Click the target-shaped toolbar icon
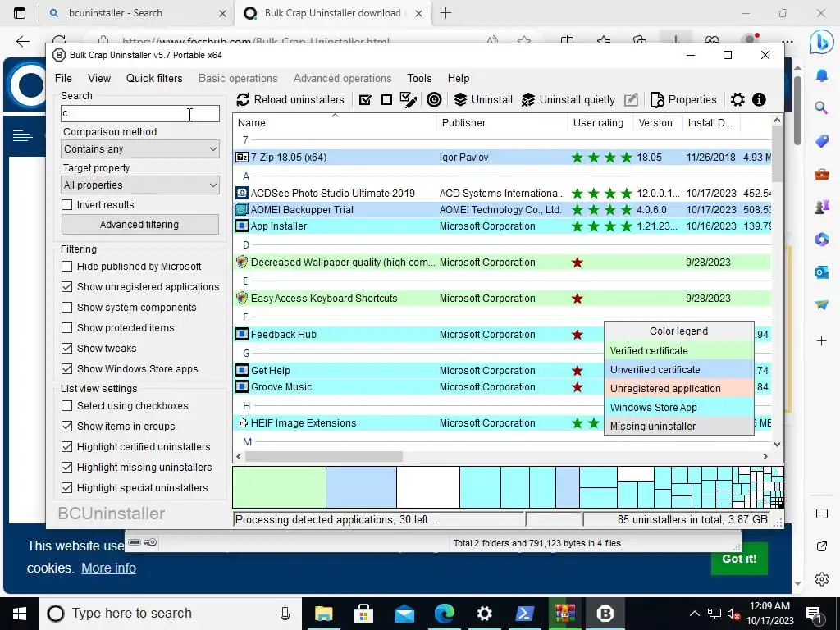 pos(435,99)
